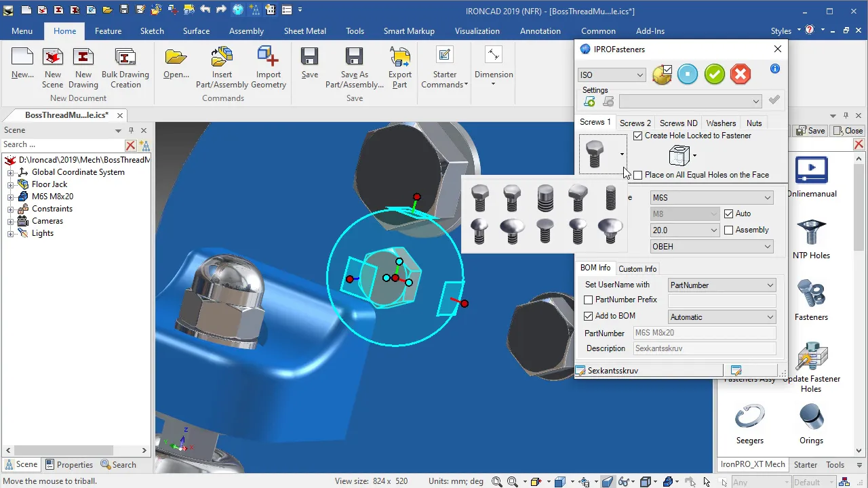
Task: Open the M6S fastener type dropdown
Action: click(711, 198)
